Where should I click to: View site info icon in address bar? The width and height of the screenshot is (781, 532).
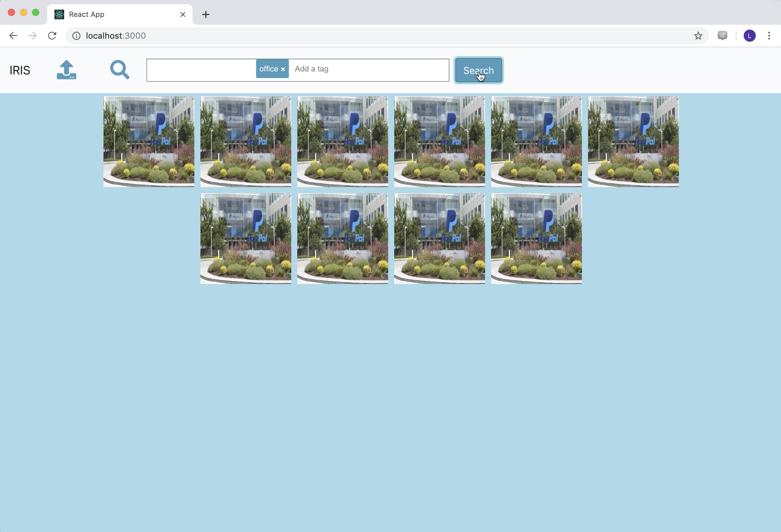(76, 36)
